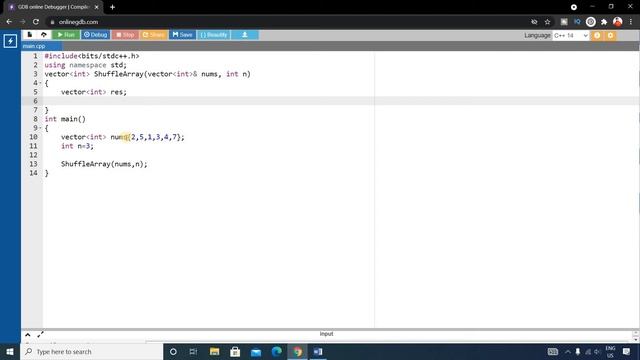Open the Chrome three-dot menu
This screenshot has width=640, height=360.
631,22
